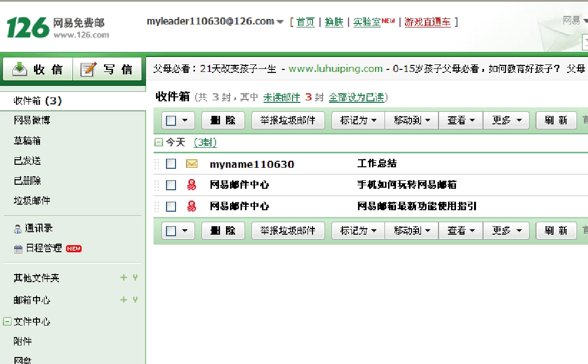Click the red NetEase icon beside 手机如何玩转网易邮箱

pyautogui.click(x=191, y=185)
